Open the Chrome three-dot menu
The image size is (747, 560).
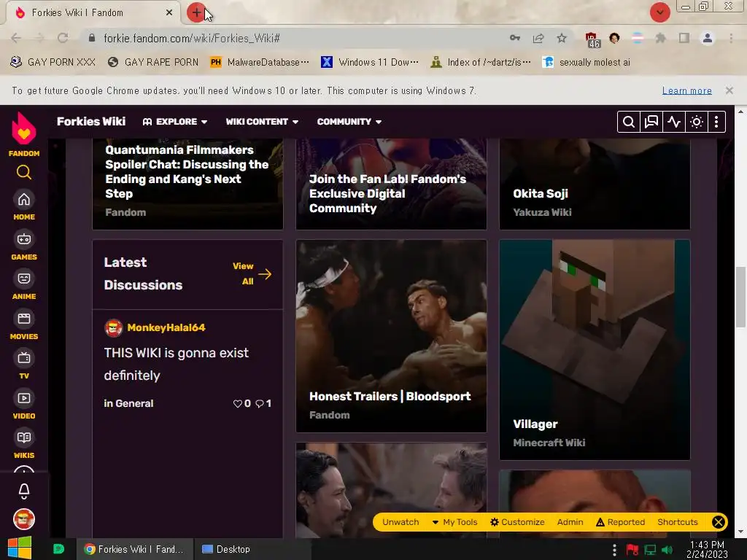point(731,38)
